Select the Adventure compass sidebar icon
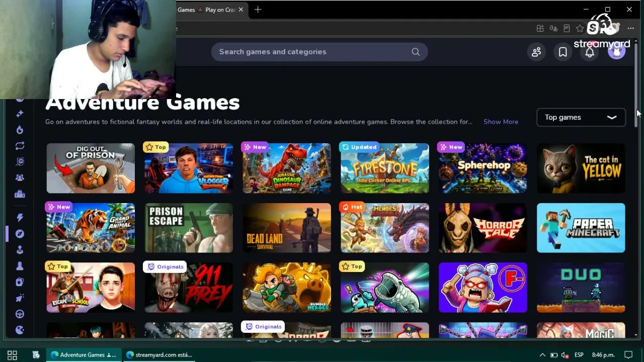Image resolution: width=644 pixels, height=362 pixels. click(x=20, y=234)
